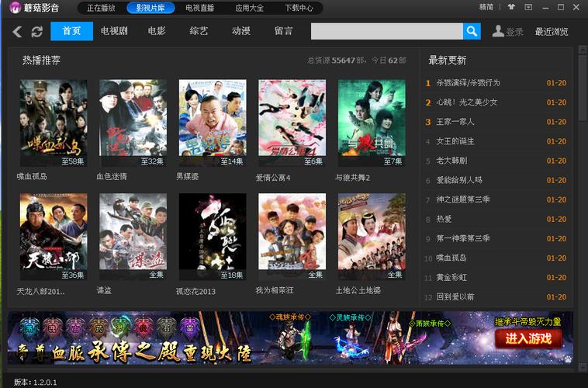Open the main menu dropdown icon in title bar
The image size is (588, 388).
[x=529, y=7]
